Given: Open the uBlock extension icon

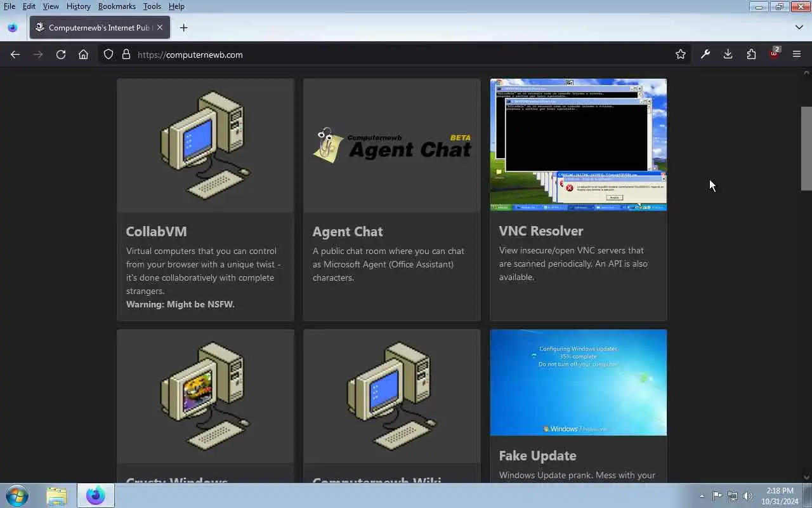Looking at the screenshot, I should click(x=774, y=54).
